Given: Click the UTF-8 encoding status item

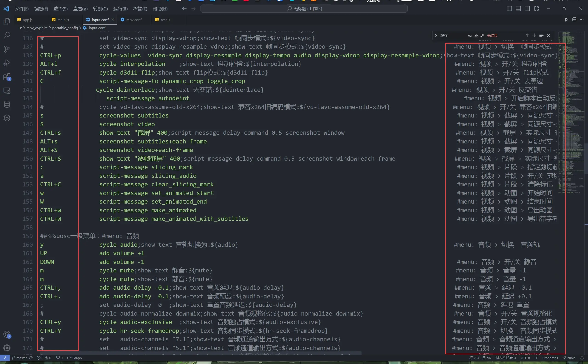Looking at the screenshot, I should tap(525, 358).
